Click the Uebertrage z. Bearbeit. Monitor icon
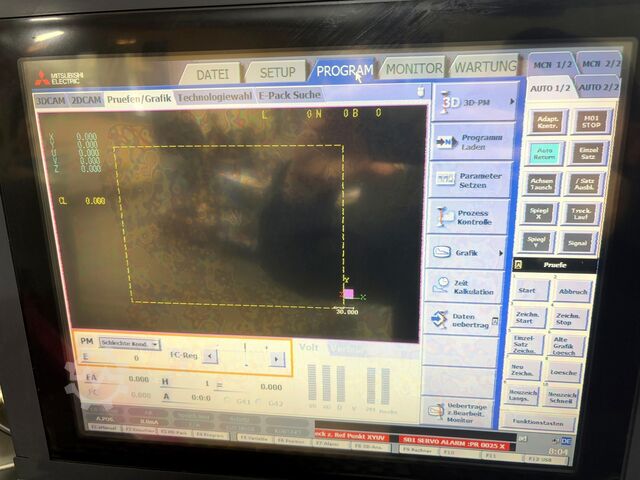Screen dimensions: 640x480 436,411
